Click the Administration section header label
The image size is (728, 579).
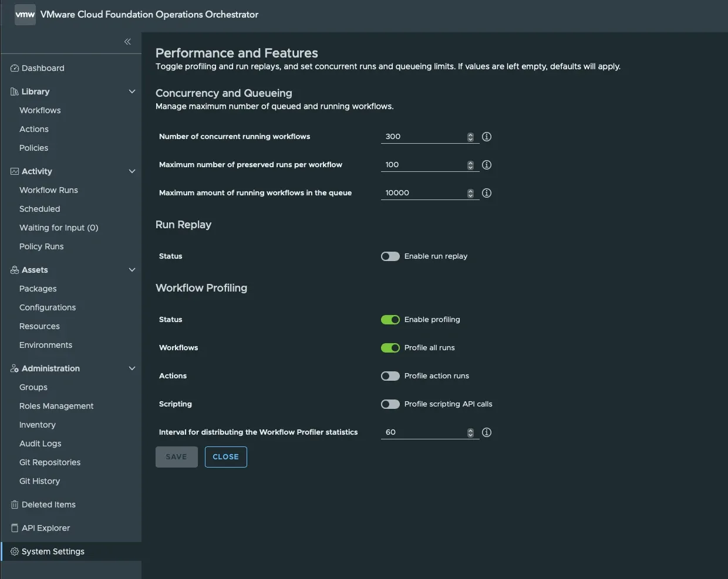point(50,368)
